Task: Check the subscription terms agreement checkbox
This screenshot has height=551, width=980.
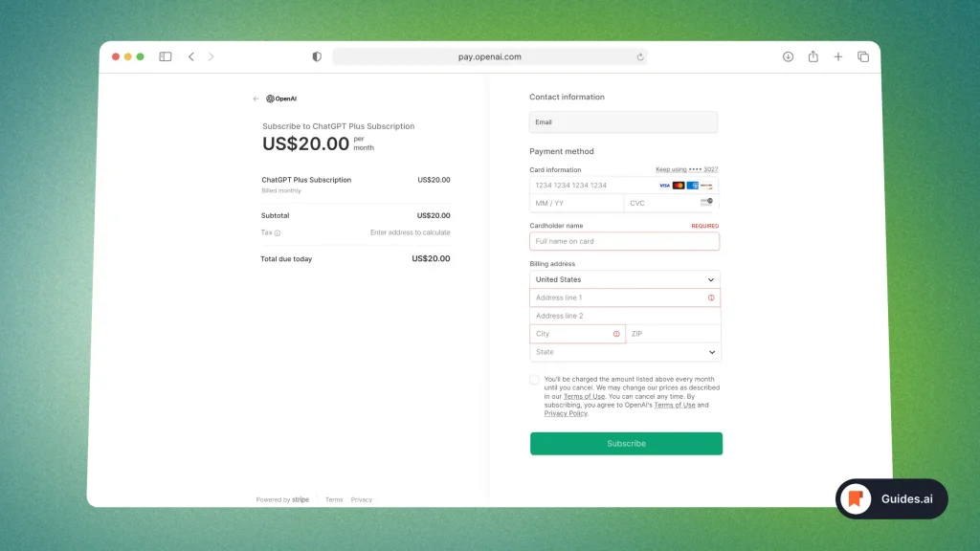Action: point(534,380)
